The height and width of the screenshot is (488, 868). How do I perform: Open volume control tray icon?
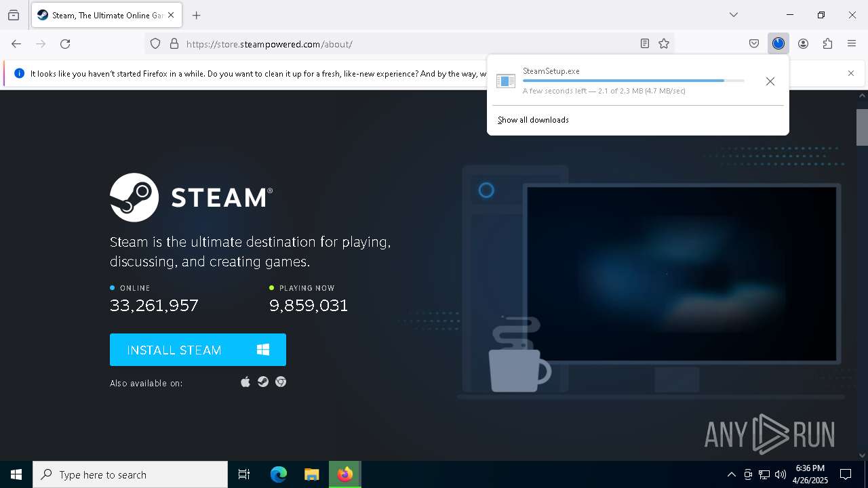pyautogui.click(x=781, y=474)
